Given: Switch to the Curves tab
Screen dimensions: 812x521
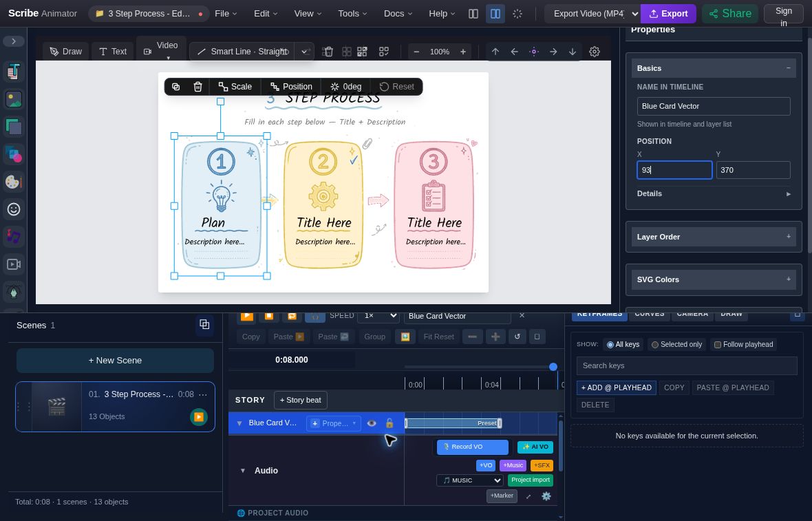Looking at the screenshot, I should click(650, 314).
